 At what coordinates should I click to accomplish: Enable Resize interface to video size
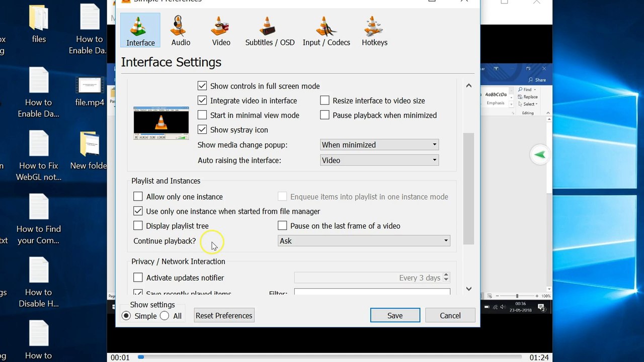click(325, 101)
